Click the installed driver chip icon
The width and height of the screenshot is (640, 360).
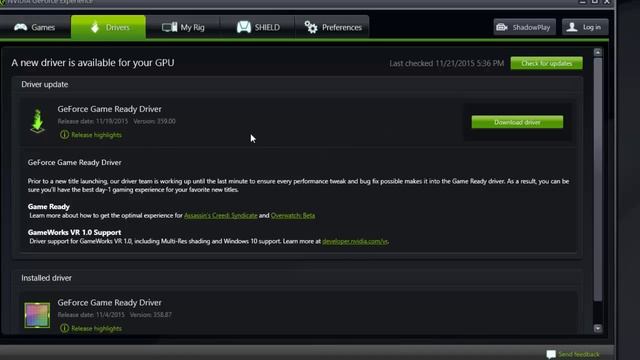click(37, 315)
